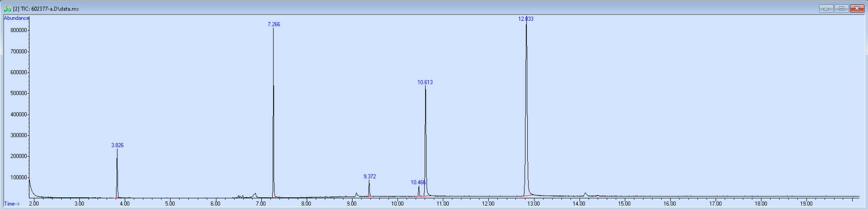This screenshot has width=868, height=209.
Task: Select the peak label 3.826
Action: 117,145
